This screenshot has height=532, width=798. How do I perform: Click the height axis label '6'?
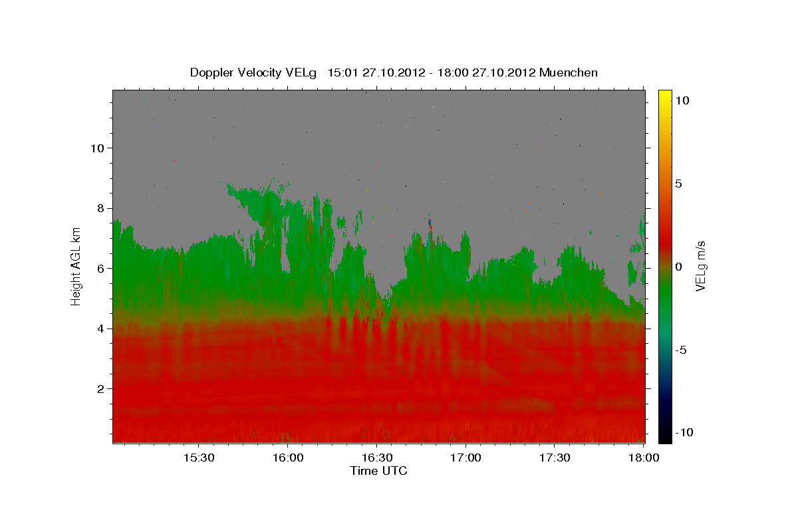pos(100,268)
